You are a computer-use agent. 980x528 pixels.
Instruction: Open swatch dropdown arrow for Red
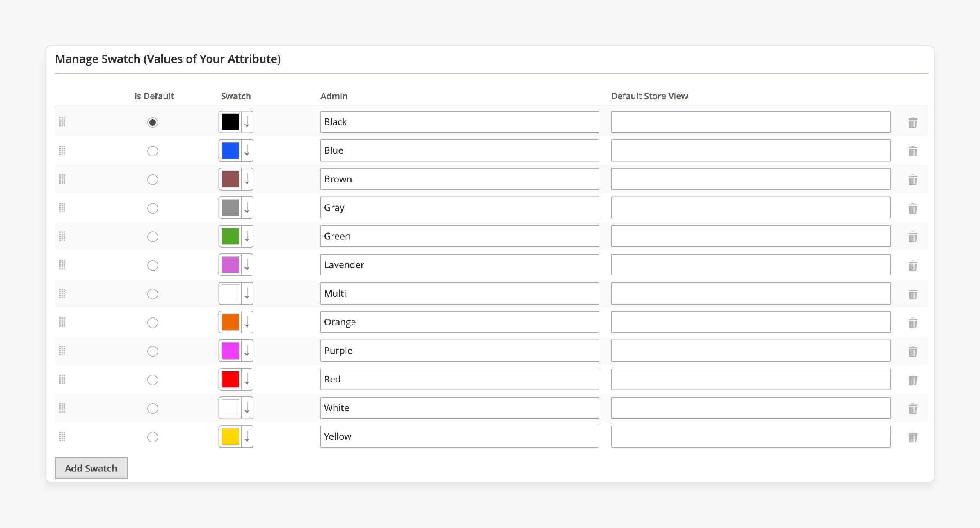(x=247, y=379)
